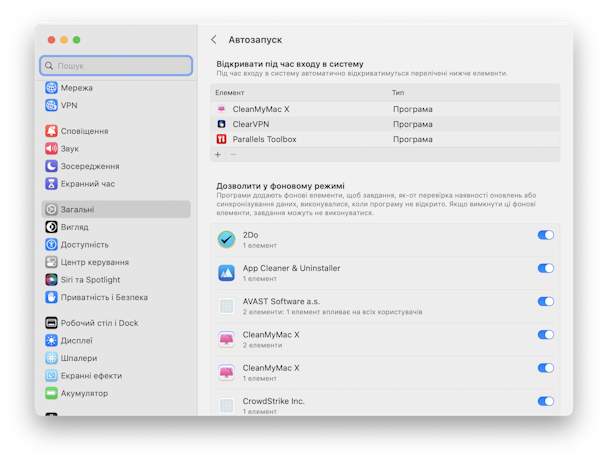Click Дисплеї sun icon

point(51,340)
